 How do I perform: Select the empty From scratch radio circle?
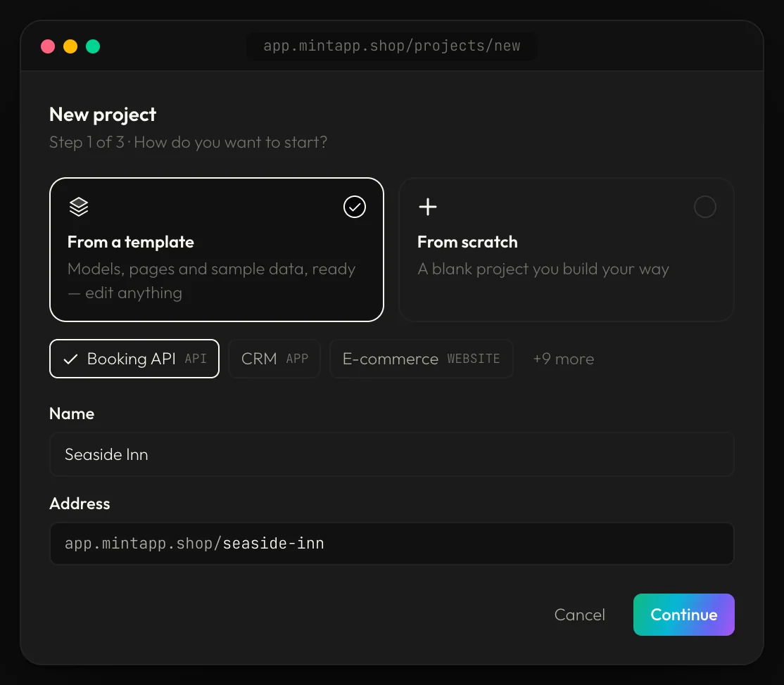pos(705,207)
